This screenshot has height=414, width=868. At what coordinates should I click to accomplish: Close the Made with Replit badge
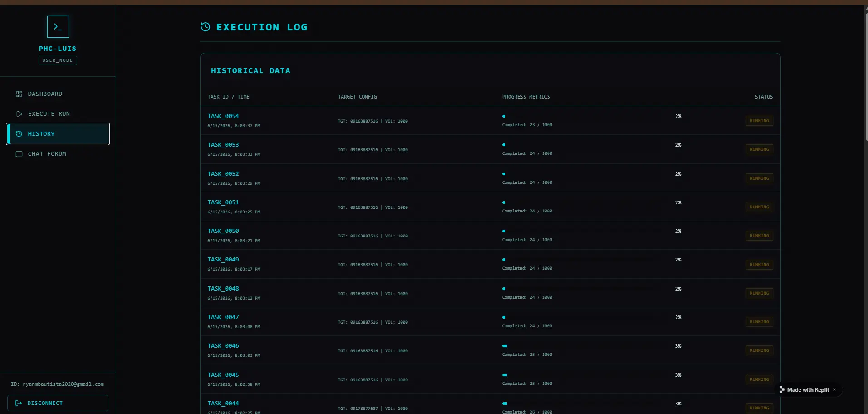pos(834,389)
